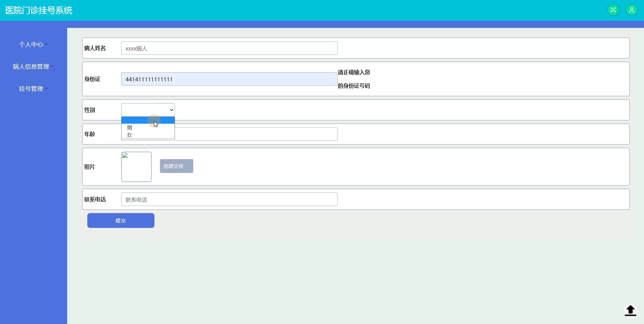Click the 医院门诊挂号系统 title
The width and height of the screenshot is (644, 324).
pos(38,10)
